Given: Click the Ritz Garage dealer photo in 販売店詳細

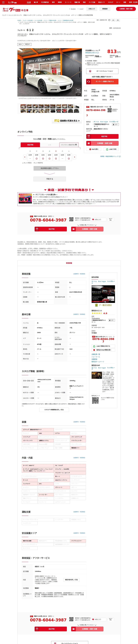Looking at the screenshot, I should click(103, 294).
